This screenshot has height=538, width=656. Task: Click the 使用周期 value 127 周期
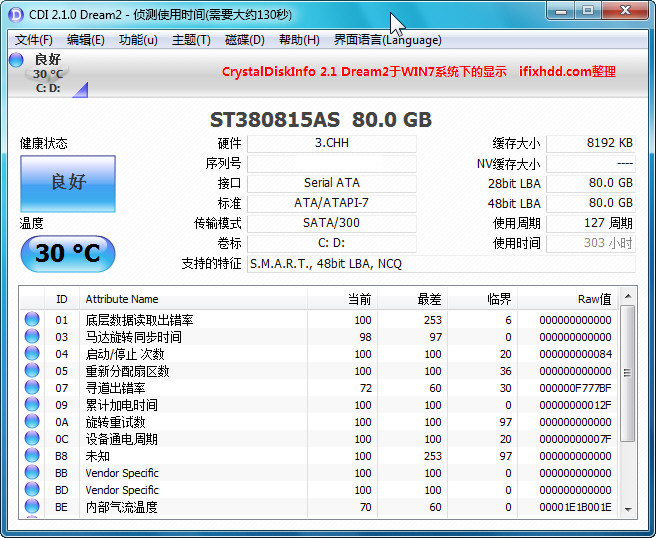coord(591,223)
